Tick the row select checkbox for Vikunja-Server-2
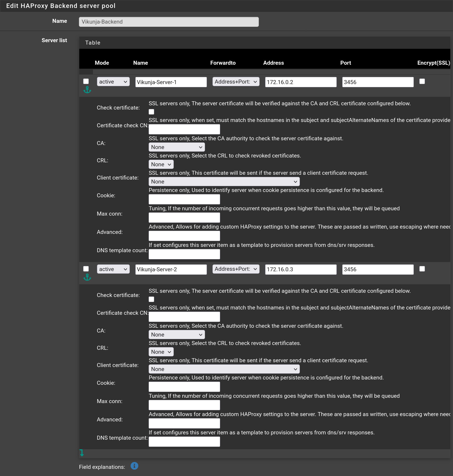Viewport: 453px width, 476px height. [86, 269]
